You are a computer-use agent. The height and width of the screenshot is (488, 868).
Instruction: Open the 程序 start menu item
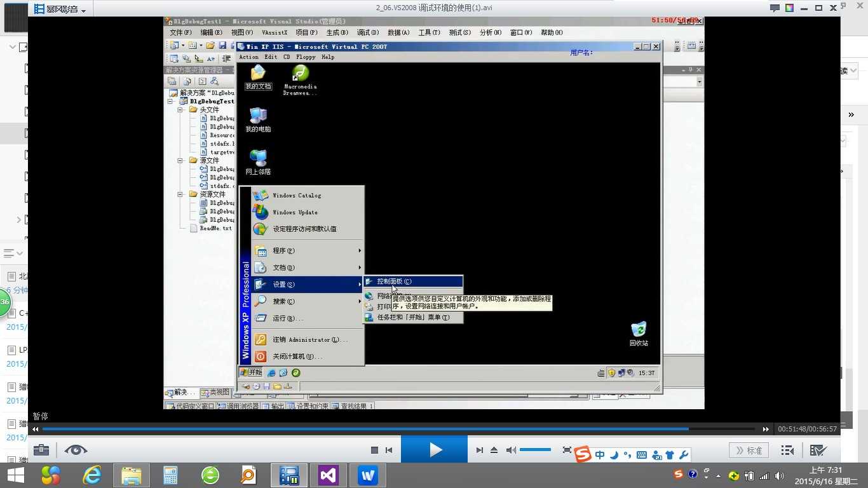308,250
